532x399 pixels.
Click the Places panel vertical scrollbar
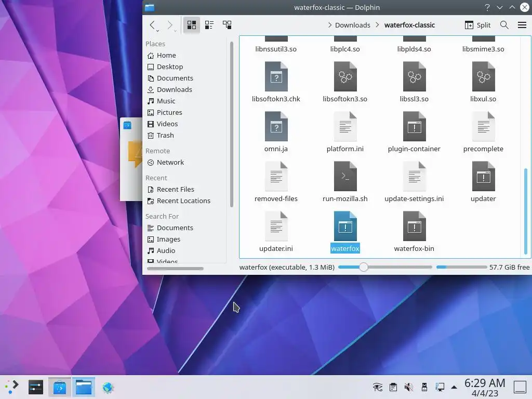[x=232, y=124]
